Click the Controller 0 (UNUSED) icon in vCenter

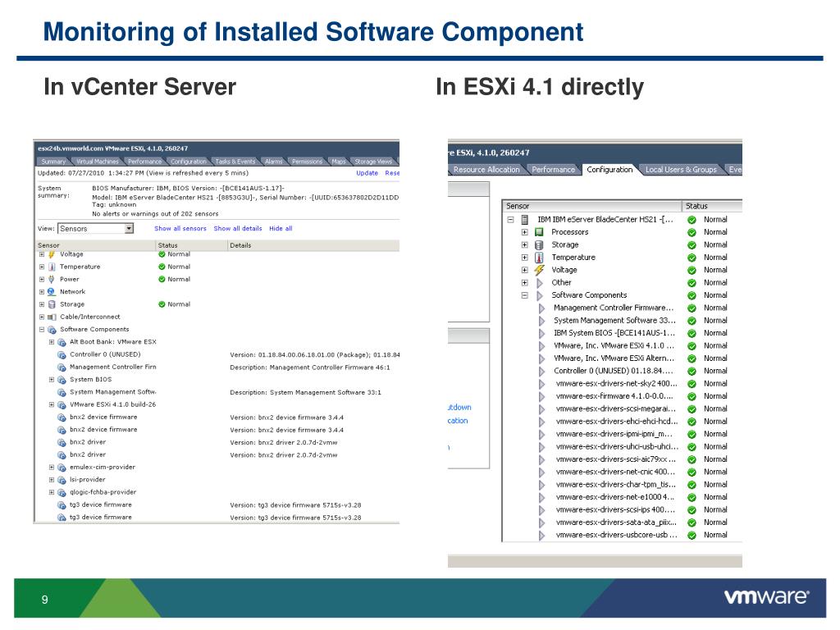(62, 354)
